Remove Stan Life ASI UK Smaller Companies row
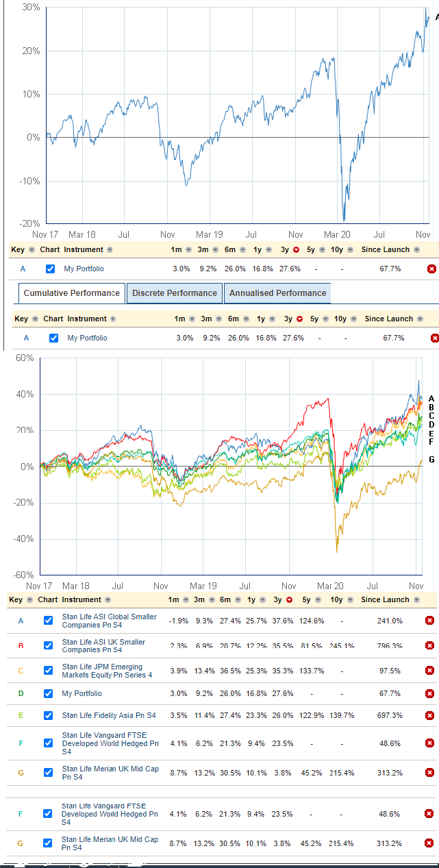The width and height of the screenshot is (439, 868). pyautogui.click(x=429, y=645)
